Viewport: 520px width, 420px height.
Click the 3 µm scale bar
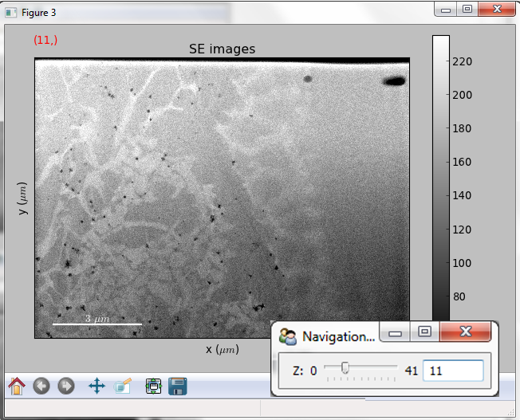point(97,324)
